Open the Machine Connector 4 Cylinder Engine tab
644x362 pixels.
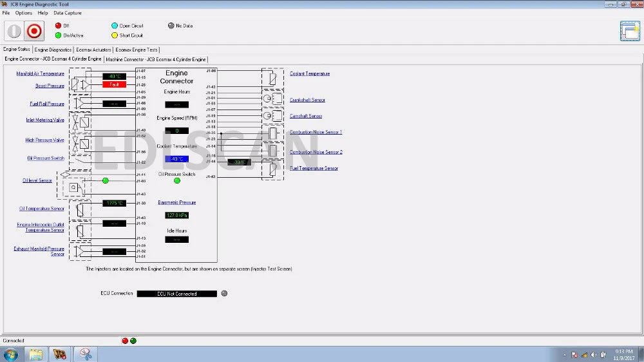pyautogui.click(x=156, y=59)
